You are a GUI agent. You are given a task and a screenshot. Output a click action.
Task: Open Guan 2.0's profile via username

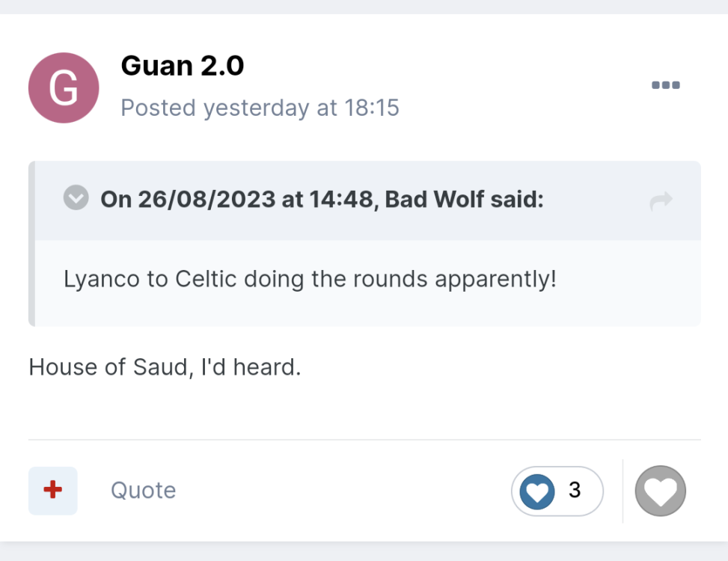pyautogui.click(x=182, y=67)
